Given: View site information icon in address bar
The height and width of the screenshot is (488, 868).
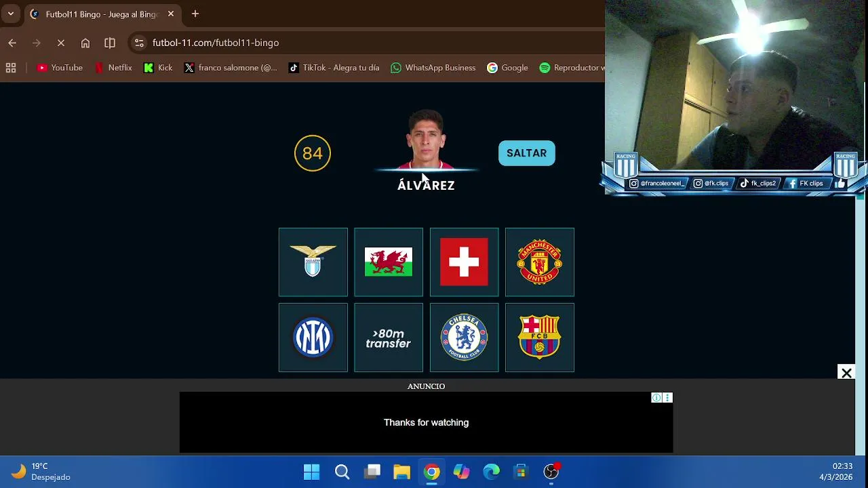Looking at the screenshot, I should [139, 43].
